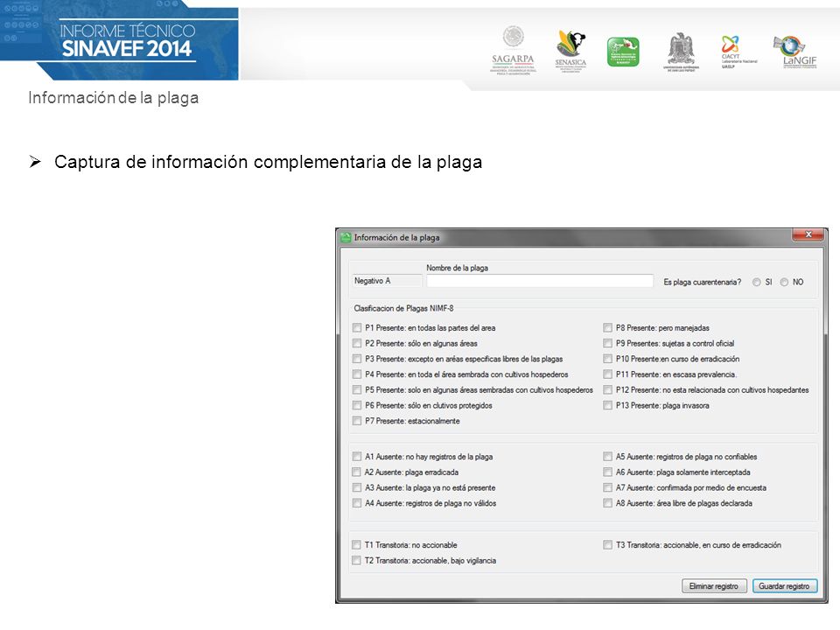The width and height of the screenshot is (840, 630).
Task: Check P2 Presente: sólo en algunas áreas
Action: tap(357, 343)
